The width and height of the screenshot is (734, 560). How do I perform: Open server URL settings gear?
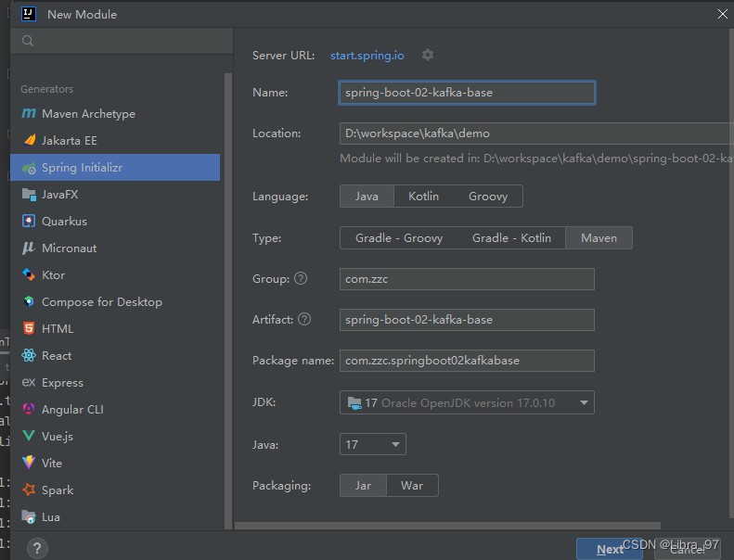428,55
